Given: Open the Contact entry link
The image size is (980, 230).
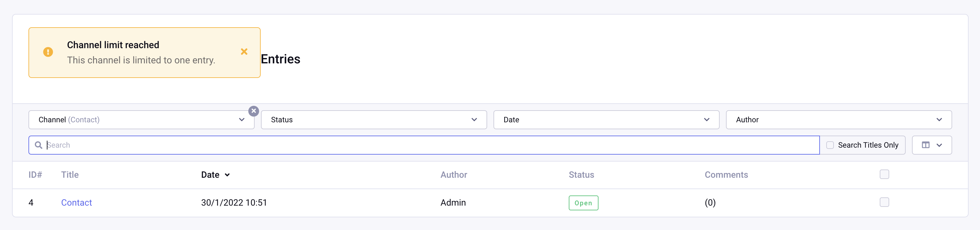Looking at the screenshot, I should point(77,202).
